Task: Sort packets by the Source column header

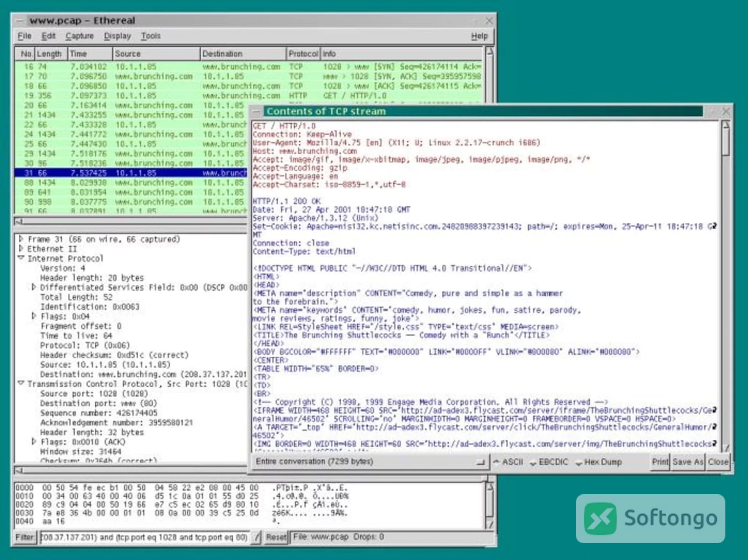Action: pyautogui.click(x=157, y=54)
